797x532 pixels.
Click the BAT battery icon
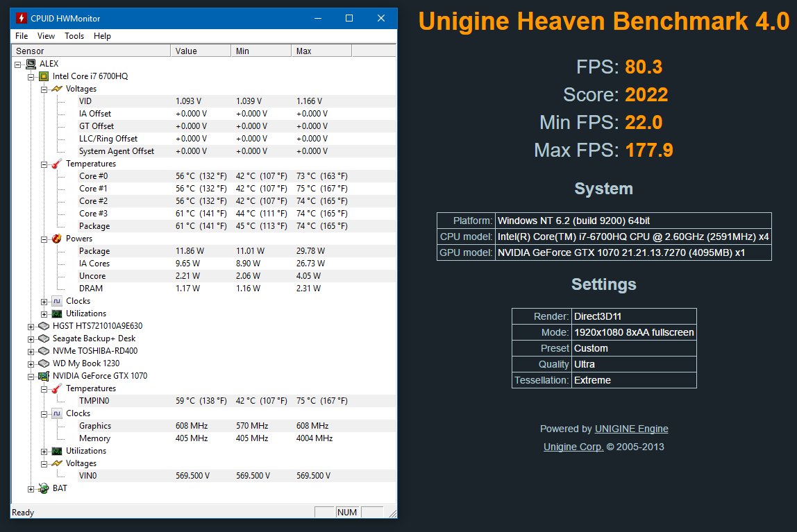coord(44,488)
